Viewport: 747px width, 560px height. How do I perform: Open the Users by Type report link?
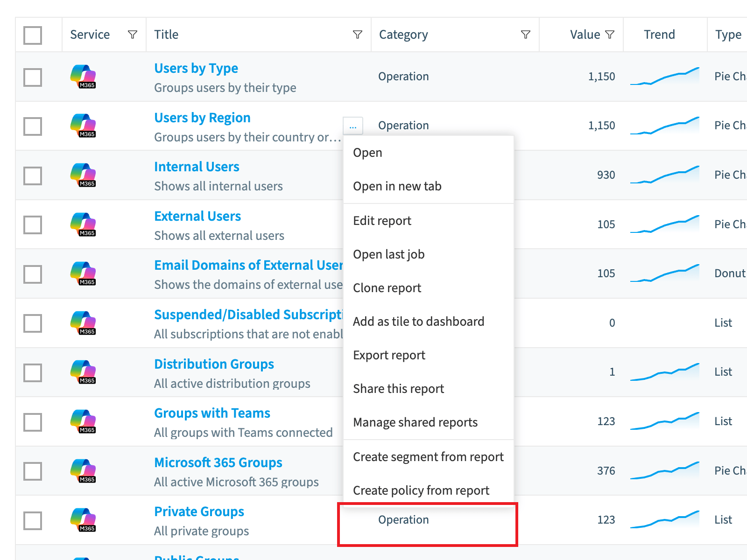coord(196,69)
